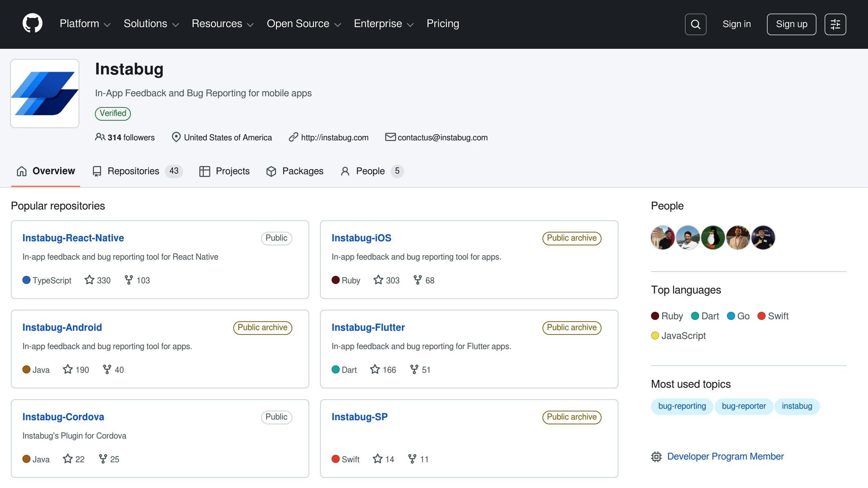Expand the Platform dropdown menu
The width and height of the screenshot is (868, 488).
[85, 24]
